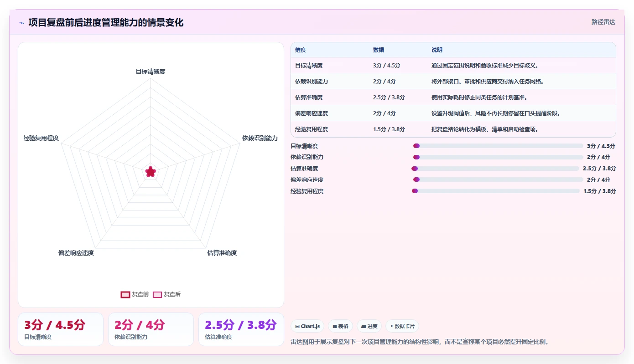Click the radar axis label 目标清晰度
This screenshot has height=364, width=634.
pyautogui.click(x=151, y=72)
